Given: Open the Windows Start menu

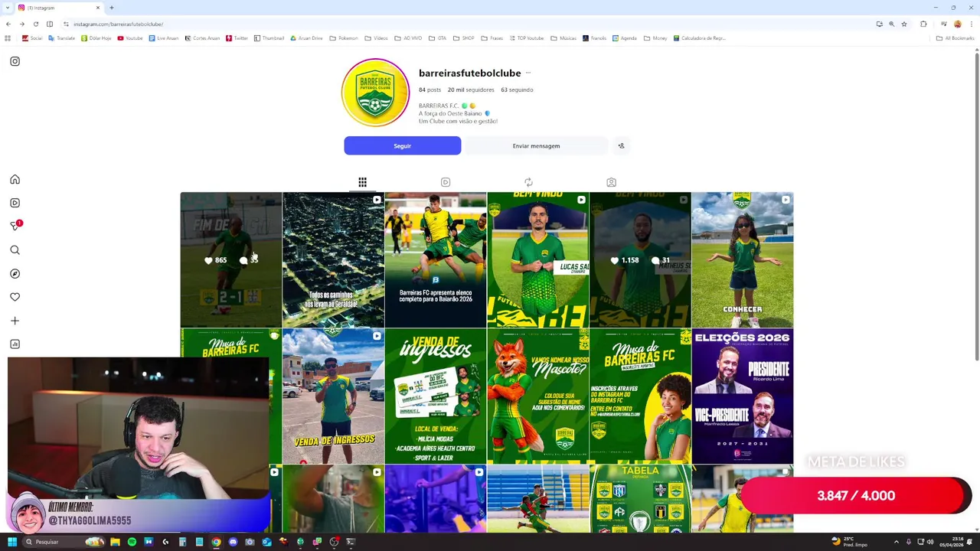Looking at the screenshot, I should 11,542.
